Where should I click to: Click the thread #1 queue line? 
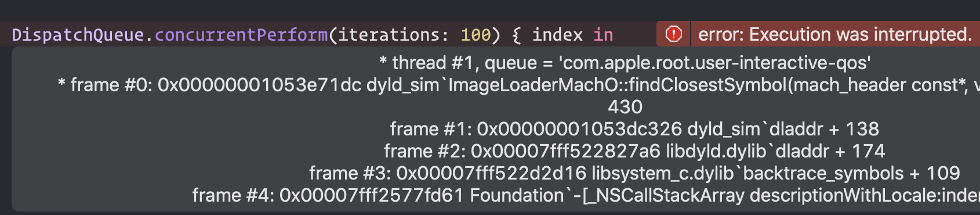point(625,63)
